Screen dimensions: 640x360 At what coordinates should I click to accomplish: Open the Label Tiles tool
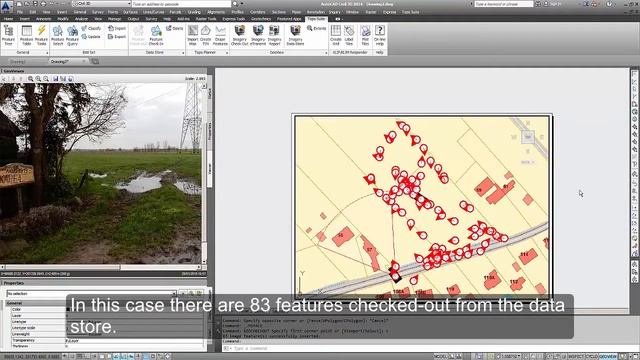click(x=349, y=35)
